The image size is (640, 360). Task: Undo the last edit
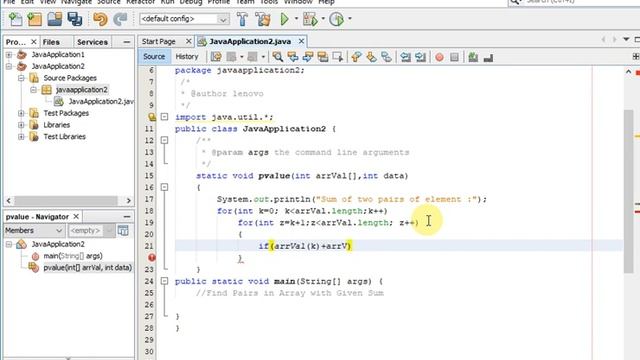pos(100,19)
